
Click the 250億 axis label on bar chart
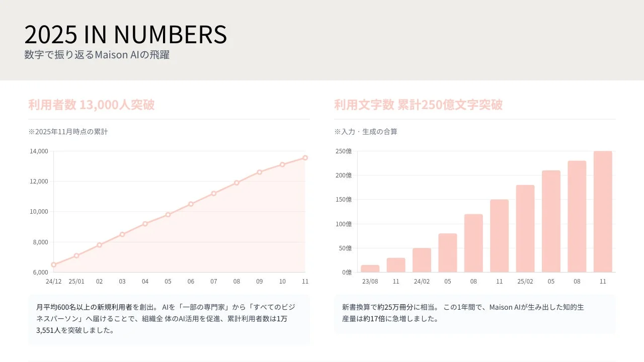coord(344,151)
